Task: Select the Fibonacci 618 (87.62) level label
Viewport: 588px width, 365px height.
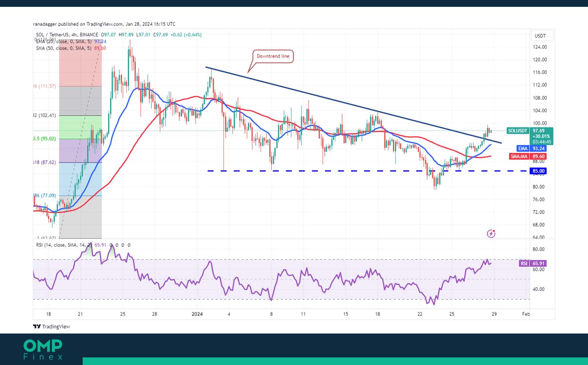Action: (44, 162)
